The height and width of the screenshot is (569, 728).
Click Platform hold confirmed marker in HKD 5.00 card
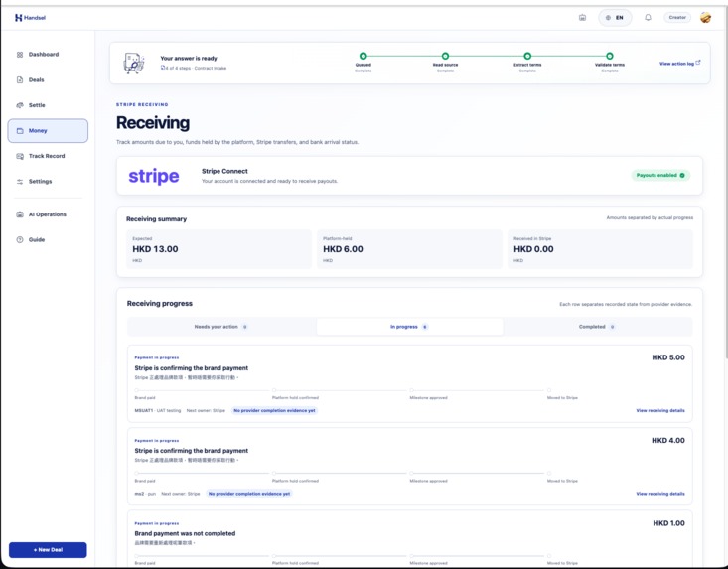[274, 390]
